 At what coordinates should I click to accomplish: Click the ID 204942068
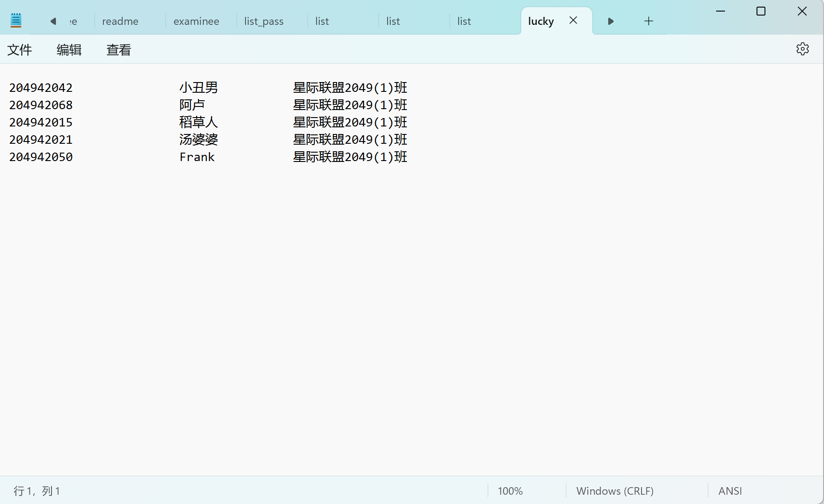point(41,105)
